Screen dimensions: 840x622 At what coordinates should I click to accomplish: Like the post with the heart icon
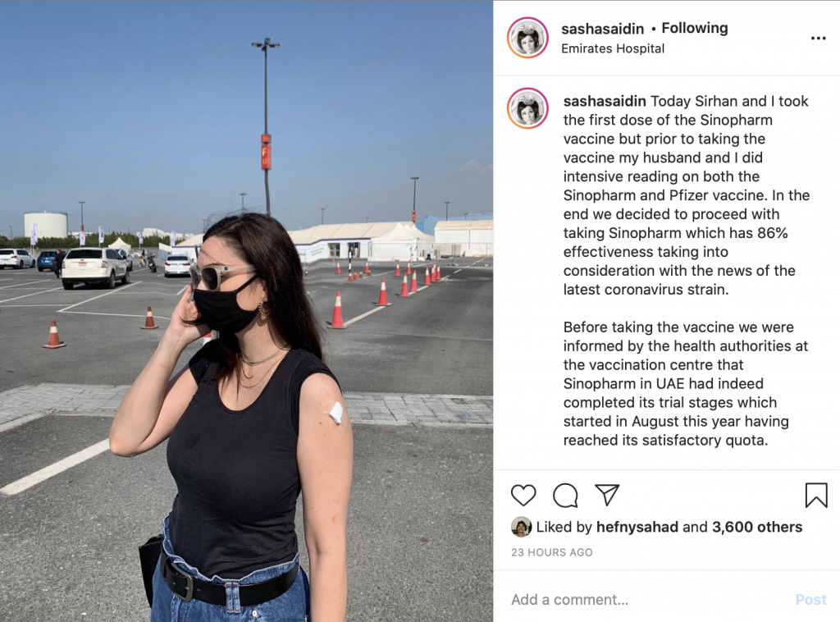tap(523, 495)
